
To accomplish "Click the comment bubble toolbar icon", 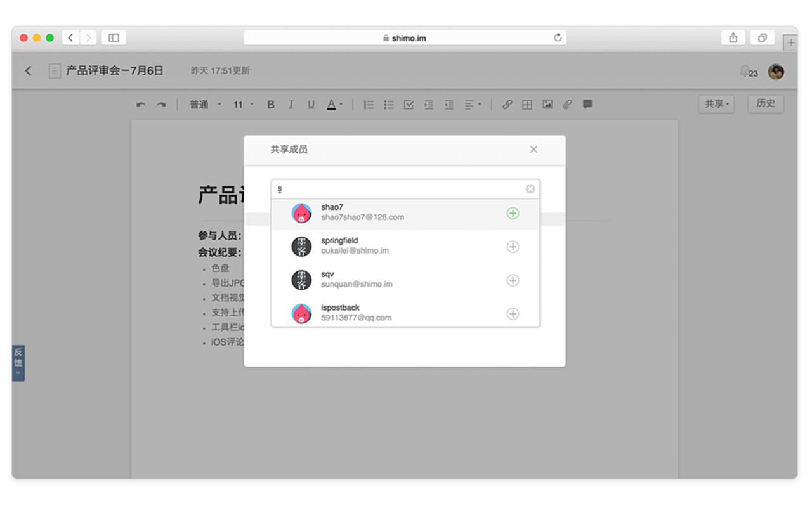I will pyautogui.click(x=587, y=105).
